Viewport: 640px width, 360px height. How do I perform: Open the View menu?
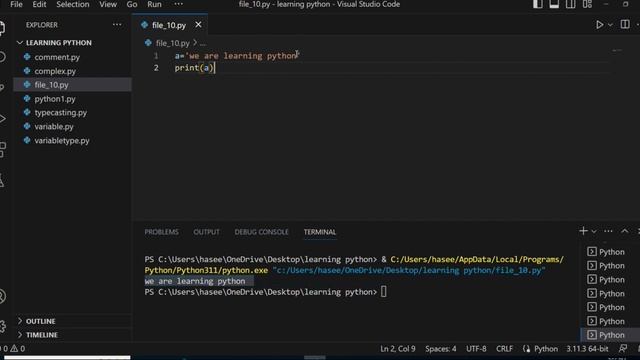coord(108,4)
